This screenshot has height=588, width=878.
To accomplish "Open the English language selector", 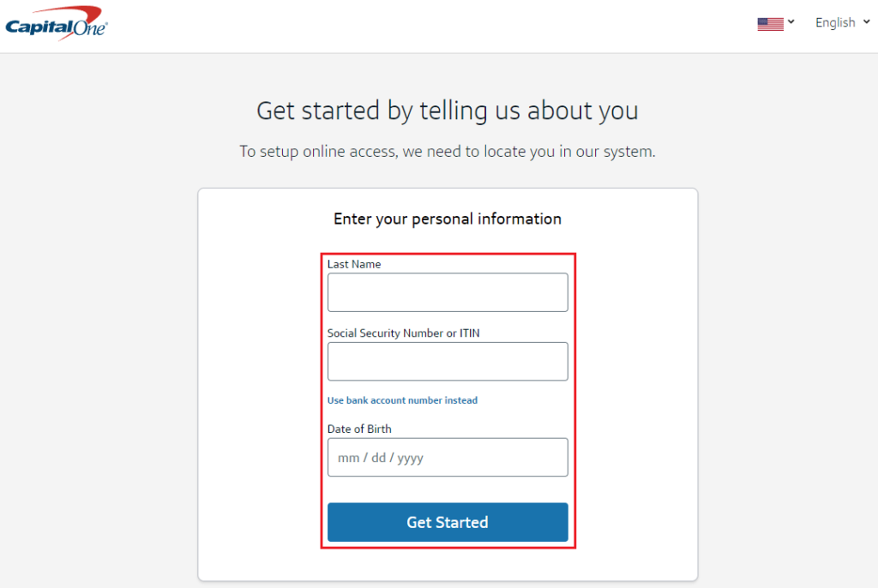I will tap(834, 23).
